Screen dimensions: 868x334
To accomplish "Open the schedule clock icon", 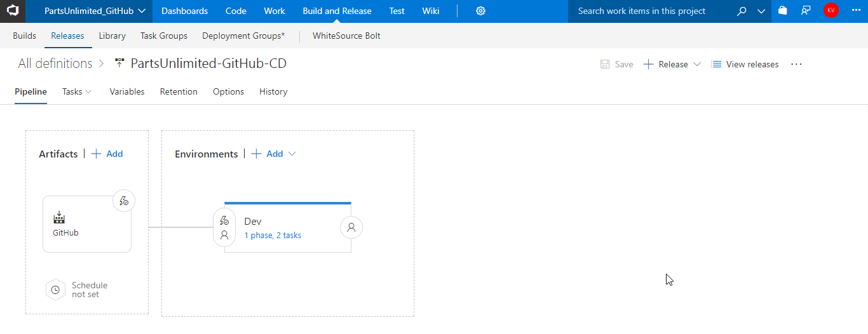I will pos(55,290).
